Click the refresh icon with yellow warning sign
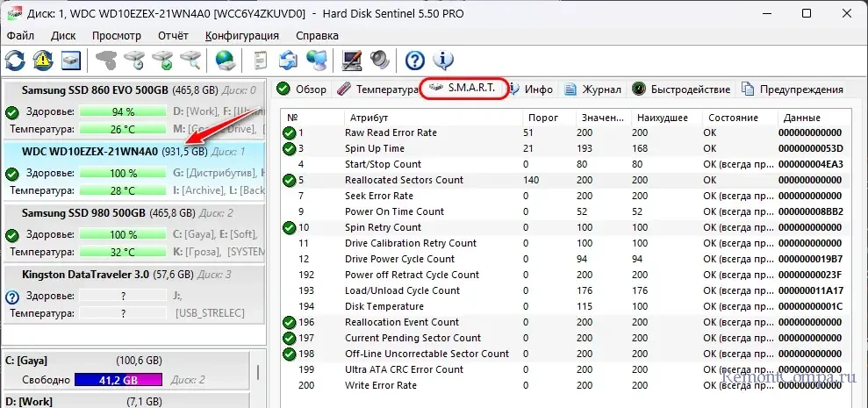 (43, 61)
